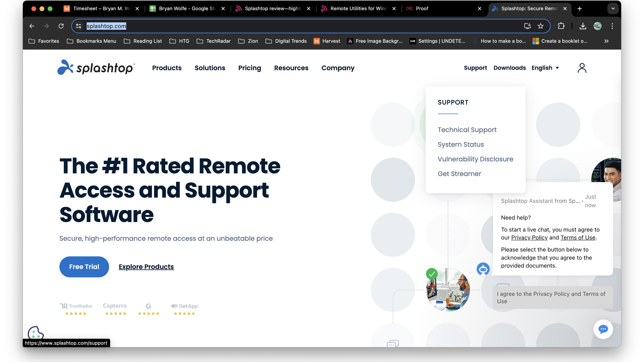Viewport: 644px width, 362px height.
Task: Click the Free Trial button
Action: point(84,267)
